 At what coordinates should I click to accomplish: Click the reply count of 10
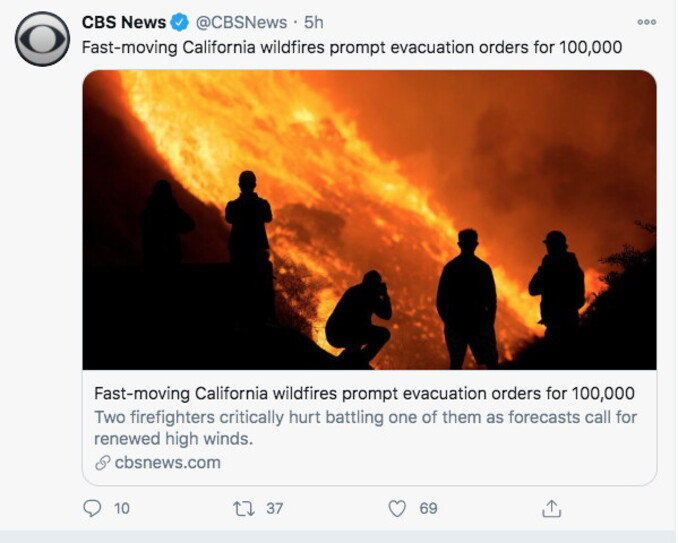(122, 509)
